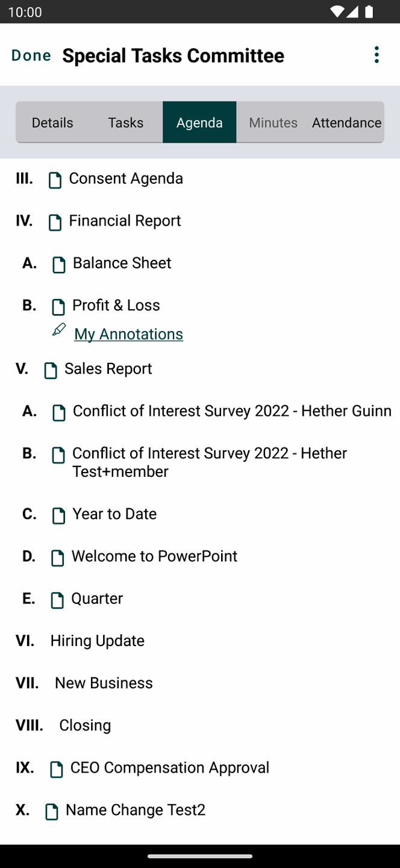Tap the document icon beside Year to Date

point(58,515)
